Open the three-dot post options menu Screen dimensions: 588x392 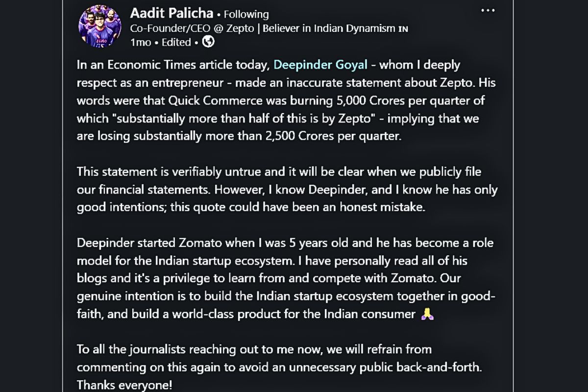488,11
